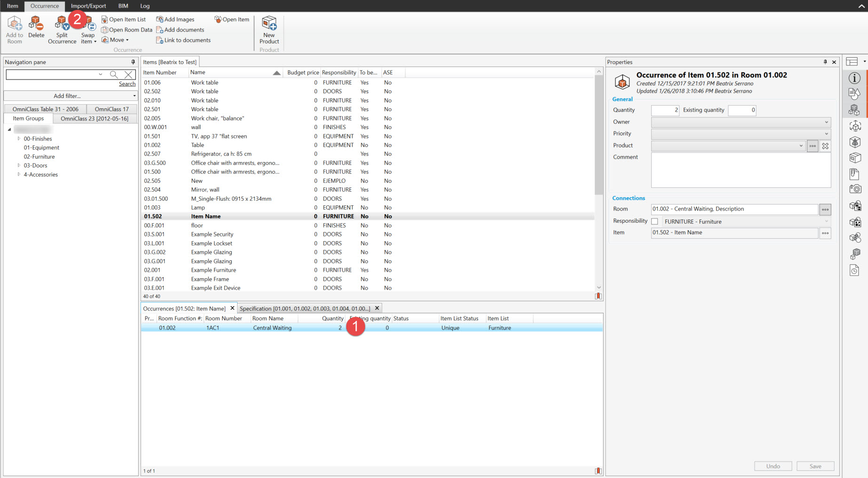Image resolution: width=868 pixels, height=478 pixels.
Task: Click the search magnifier icon
Action: (x=113, y=74)
